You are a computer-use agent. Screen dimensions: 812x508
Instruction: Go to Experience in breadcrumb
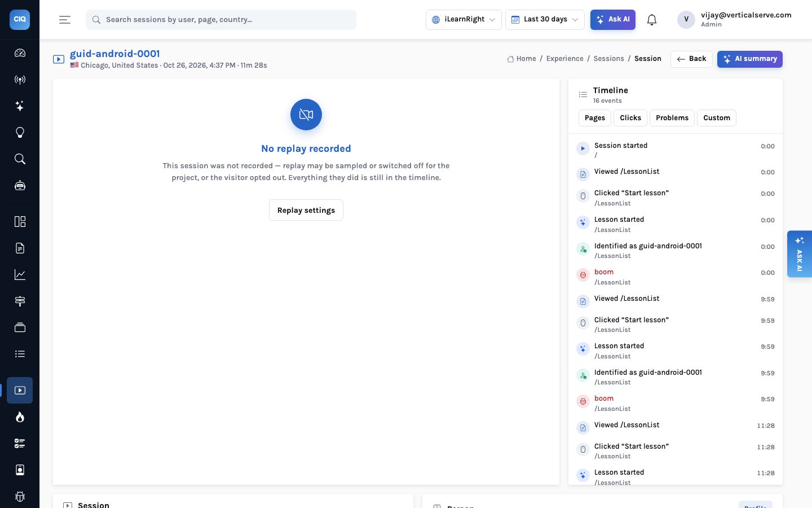click(x=564, y=59)
